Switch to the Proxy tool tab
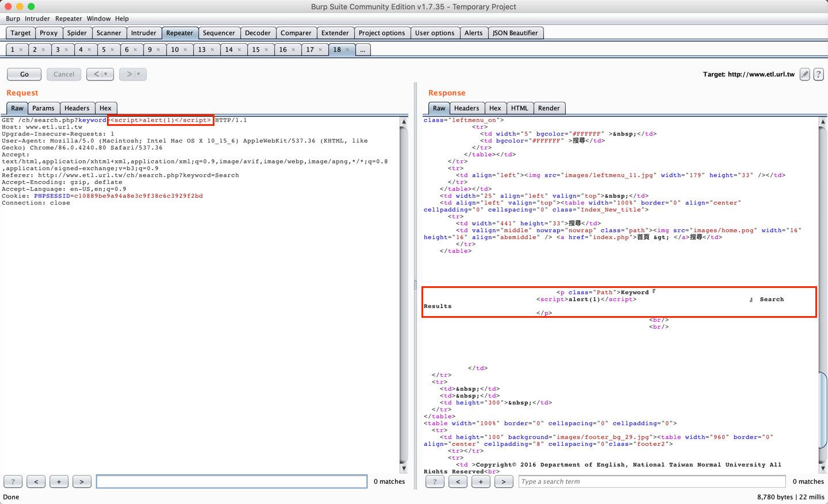This screenshot has height=504, width=828. 49,33
